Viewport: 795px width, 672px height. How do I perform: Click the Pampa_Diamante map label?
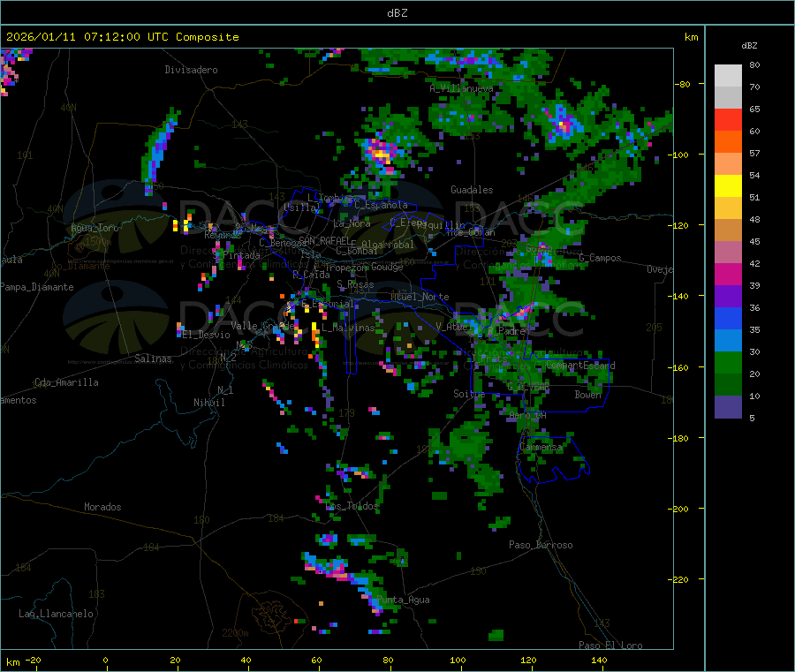[37, 287]
